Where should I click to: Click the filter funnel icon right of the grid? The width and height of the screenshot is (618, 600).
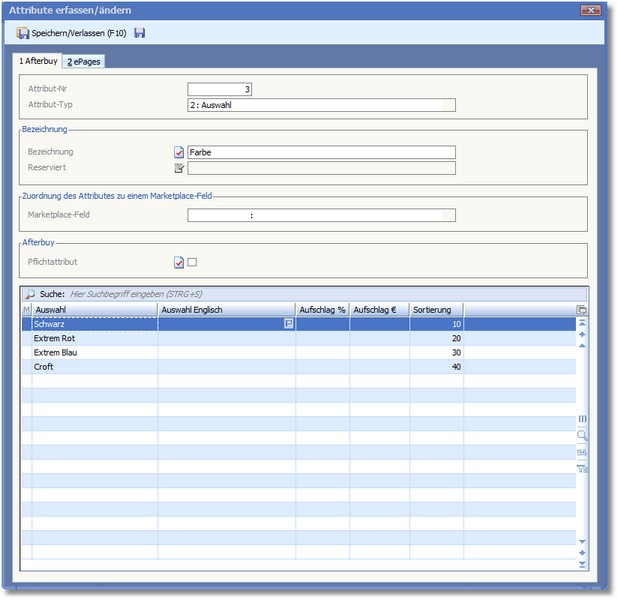(582, 468)
